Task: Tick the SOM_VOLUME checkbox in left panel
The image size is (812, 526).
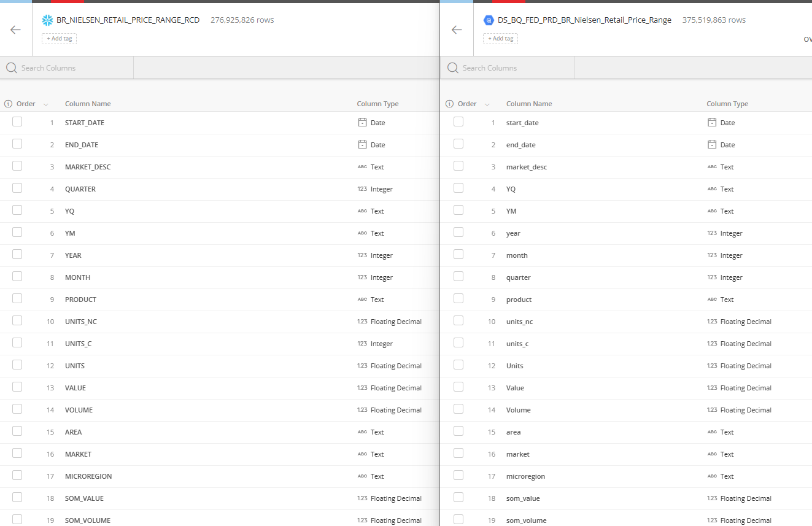Action: (17, 519)
